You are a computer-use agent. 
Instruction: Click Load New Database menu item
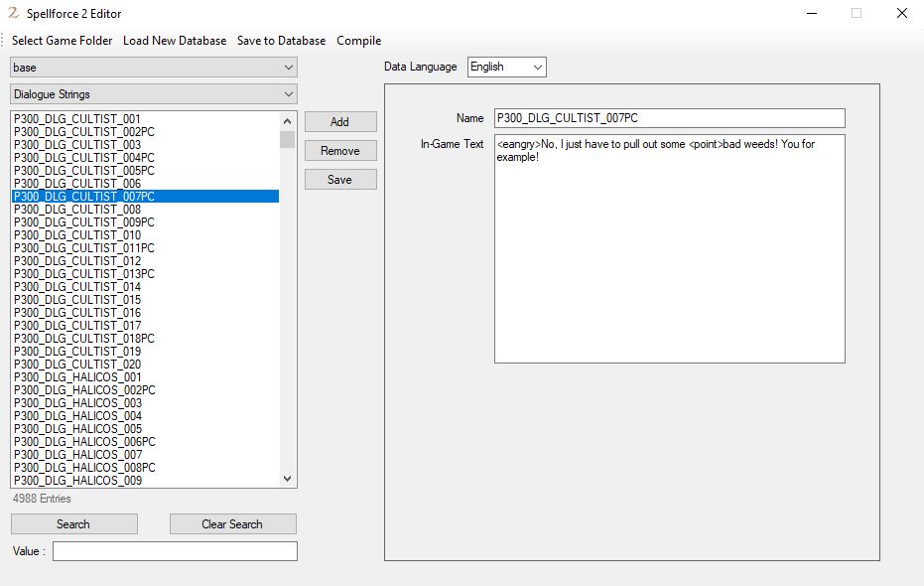[175, 41]
